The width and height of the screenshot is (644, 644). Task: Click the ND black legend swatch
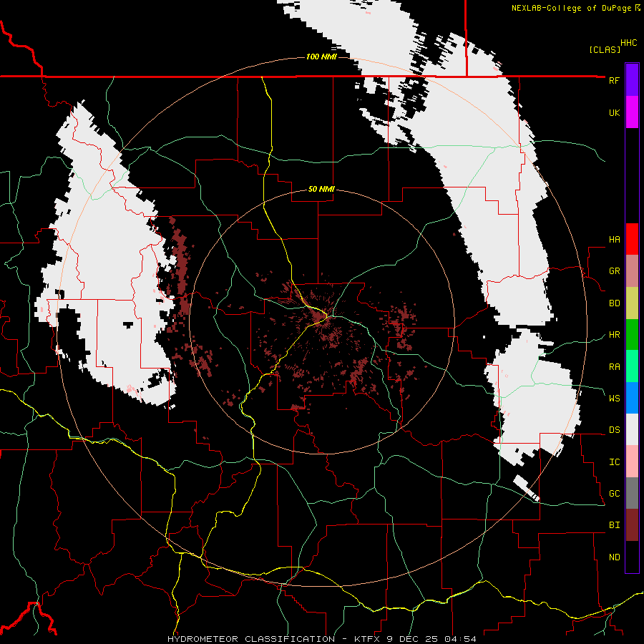click(x=632, y=557)
